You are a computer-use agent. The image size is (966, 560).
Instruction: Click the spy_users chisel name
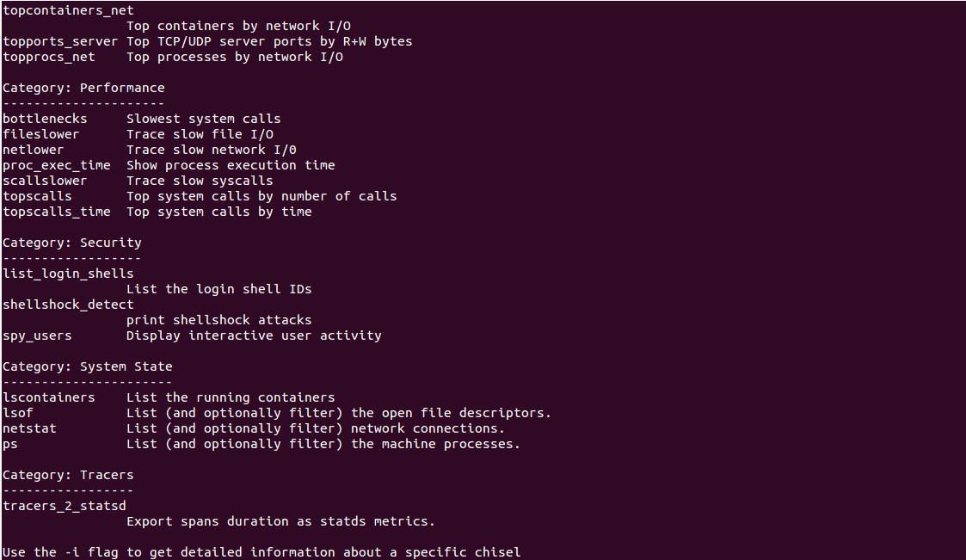(37, 335)
